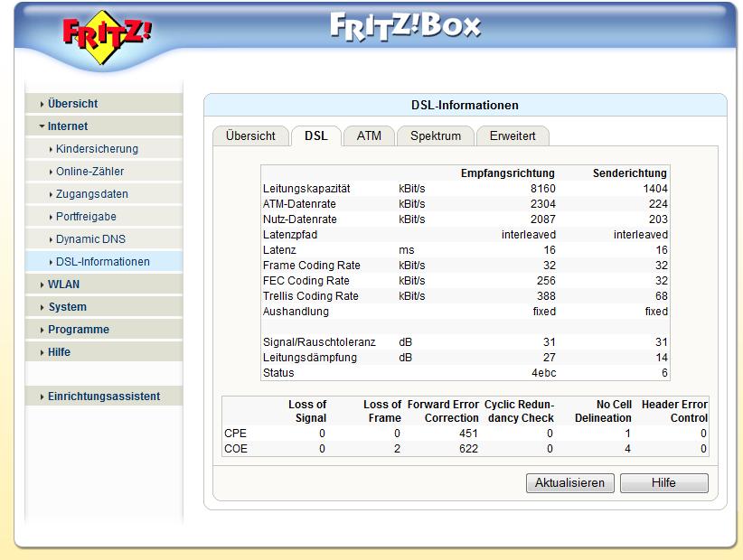This screenshot has height=560, width=743.
Task: Click the Aktualisieren button
Action: 570,483
